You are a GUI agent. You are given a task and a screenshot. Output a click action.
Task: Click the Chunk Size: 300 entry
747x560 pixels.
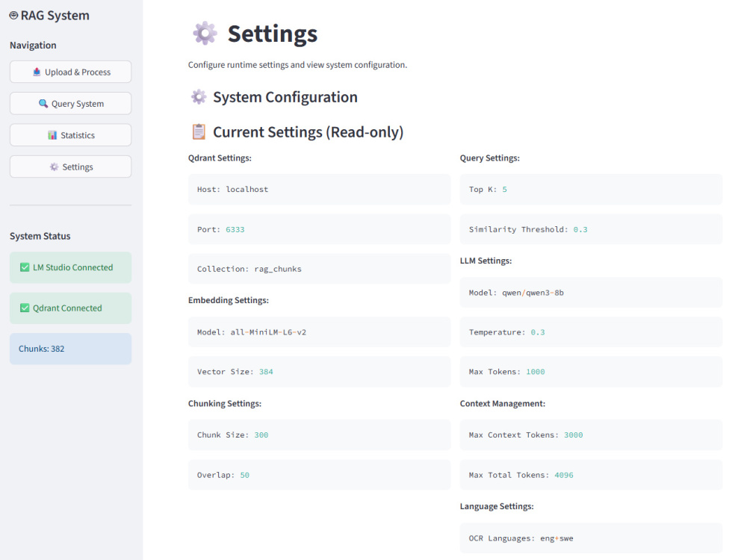(319, 435)
